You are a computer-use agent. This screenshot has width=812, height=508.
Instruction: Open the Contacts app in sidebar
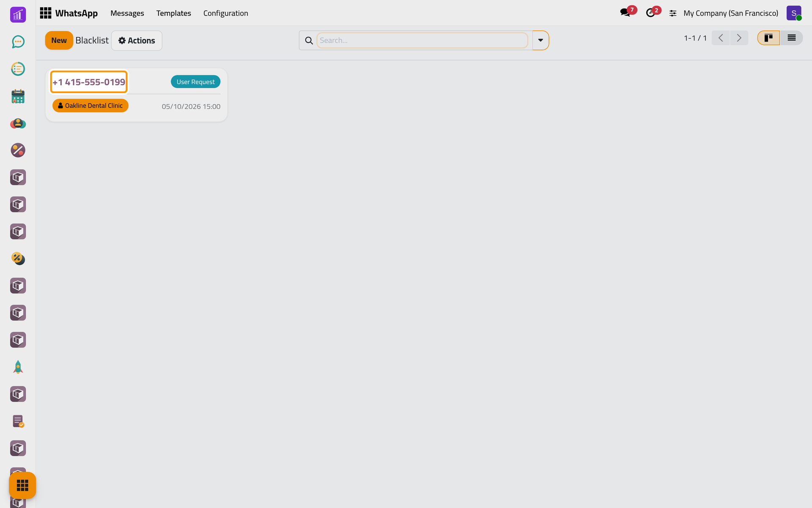pyautogui.click(x=18, y=123)
